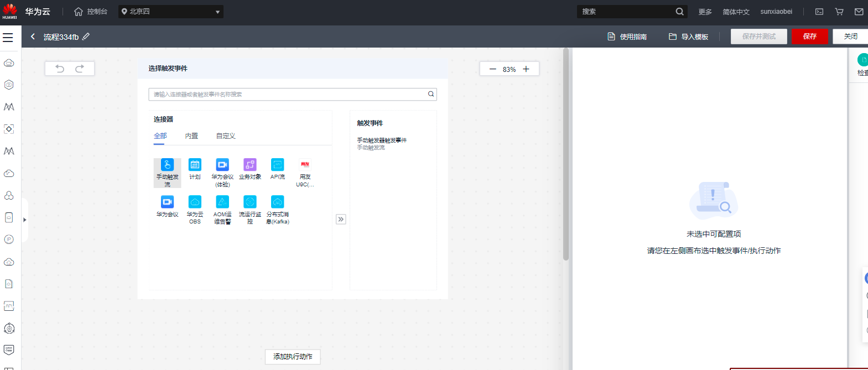Viewport: 868px width, 370px height.
Task: Open the 简体中文 language selector
Action: (x=736, y=12)
